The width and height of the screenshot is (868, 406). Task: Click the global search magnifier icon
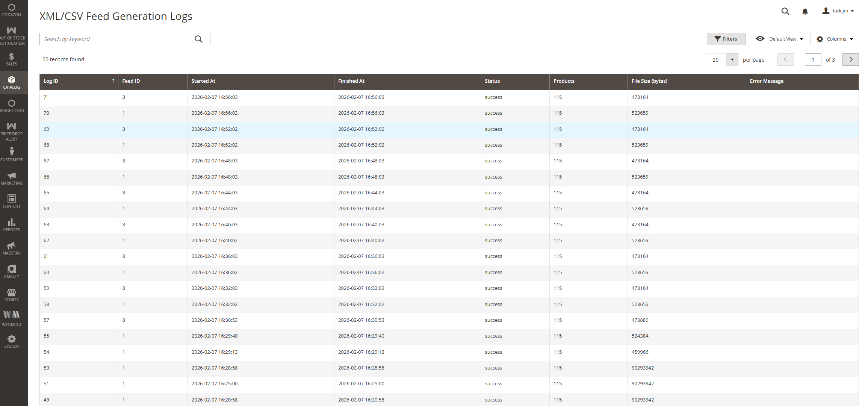(785, 11)
